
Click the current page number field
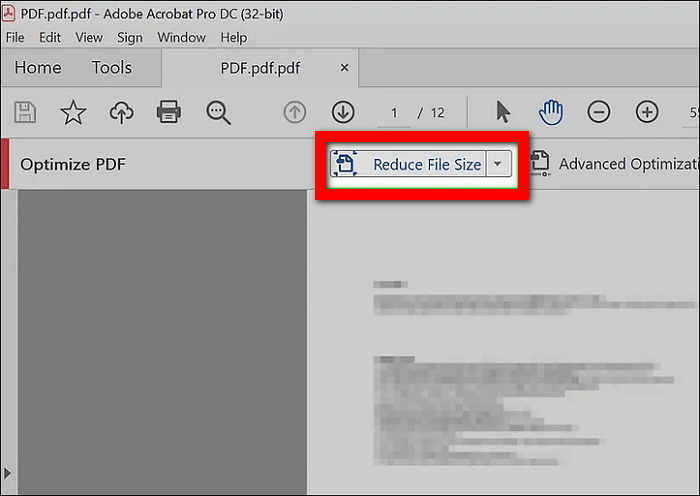[394, 113]
